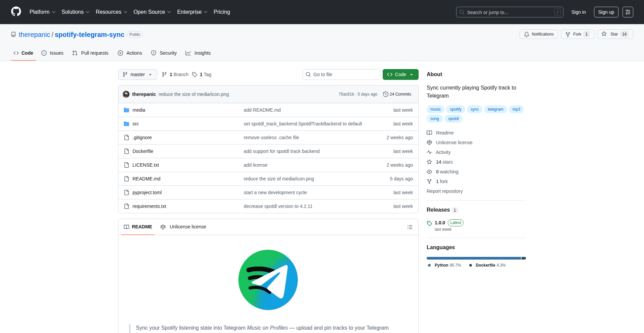Click the GitHub logo icon

(16, 12)
